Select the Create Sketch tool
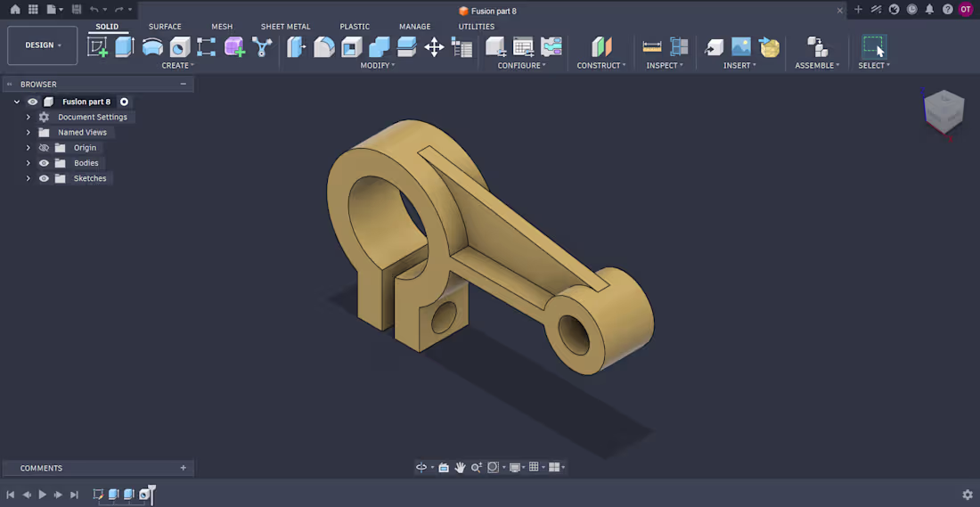980x507 pixels. coord(97,47)
